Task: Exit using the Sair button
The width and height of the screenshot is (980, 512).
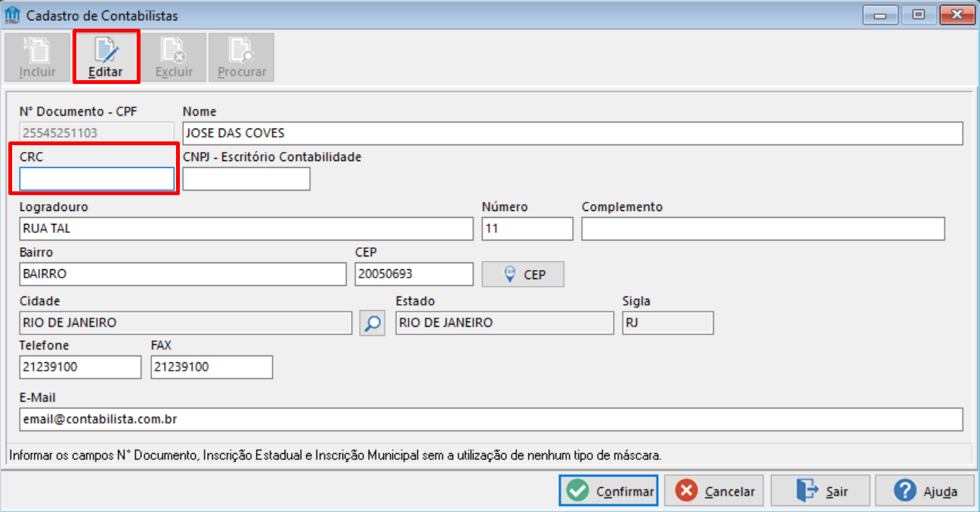Action: pos(821,491)
